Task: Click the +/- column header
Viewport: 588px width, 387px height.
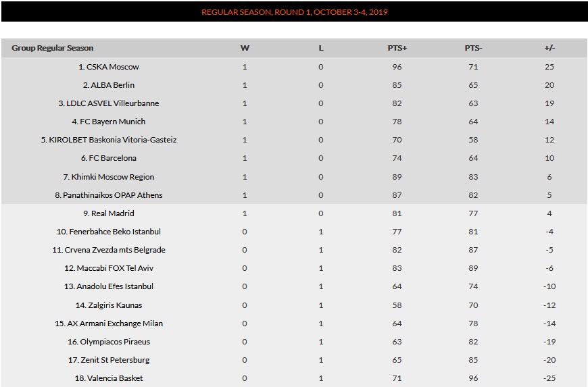Action: point(549,48)
